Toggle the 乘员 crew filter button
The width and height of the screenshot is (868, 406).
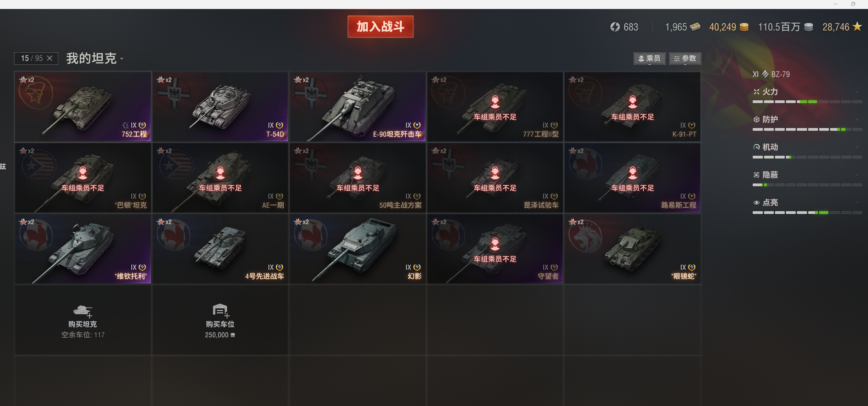650,59
